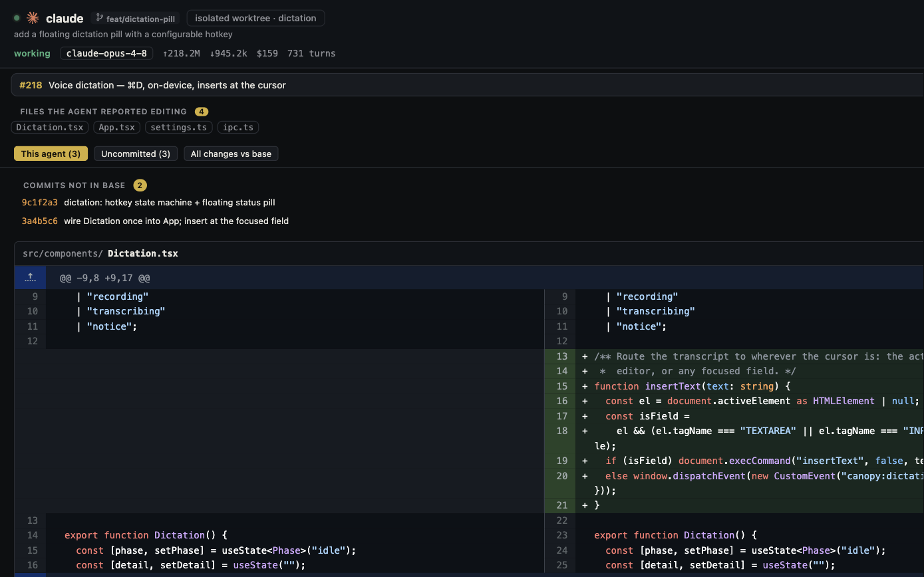The image size is (924, 577).
Task: Click the task description about floating dictation pill
Action: pyautogui.click(x=123, y=34)
